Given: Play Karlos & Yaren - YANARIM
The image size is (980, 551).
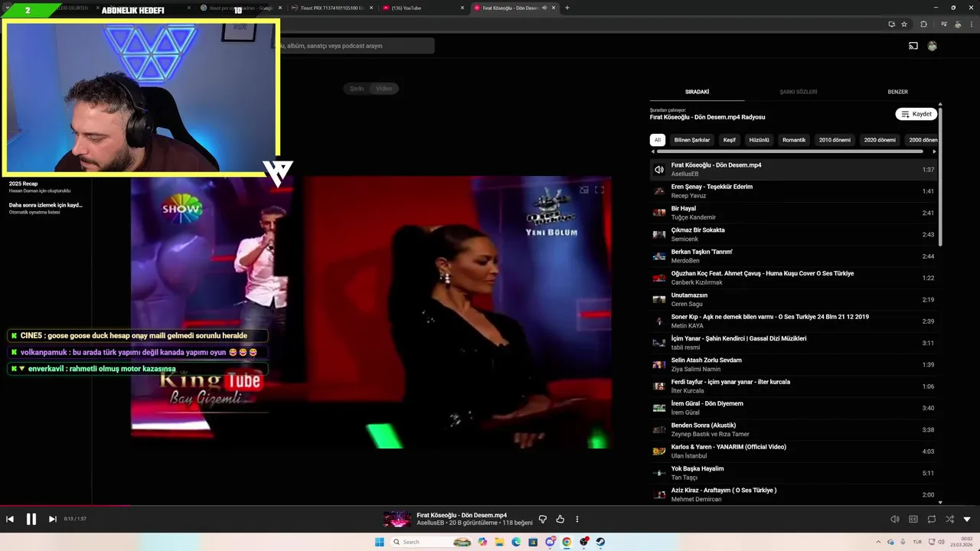Looking at the screenshot, I should [793, 452].
